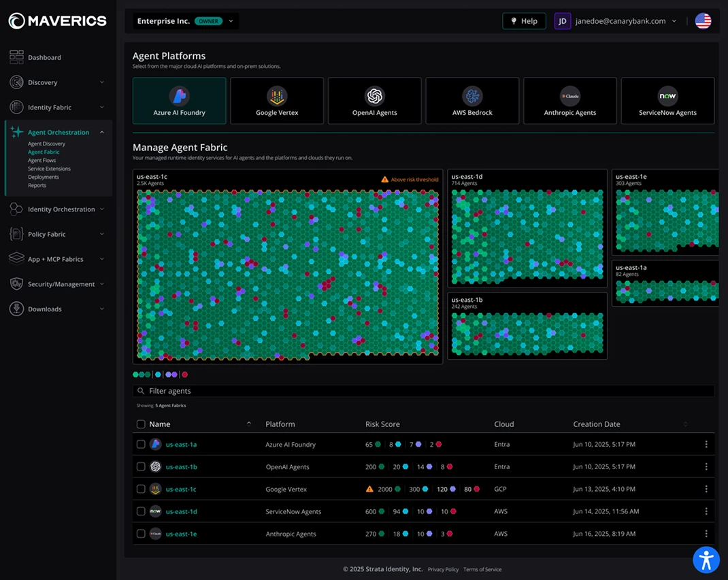Open the more options menu for us-east-1a
The width and height of the screenshot is (728, 580).
706,444
